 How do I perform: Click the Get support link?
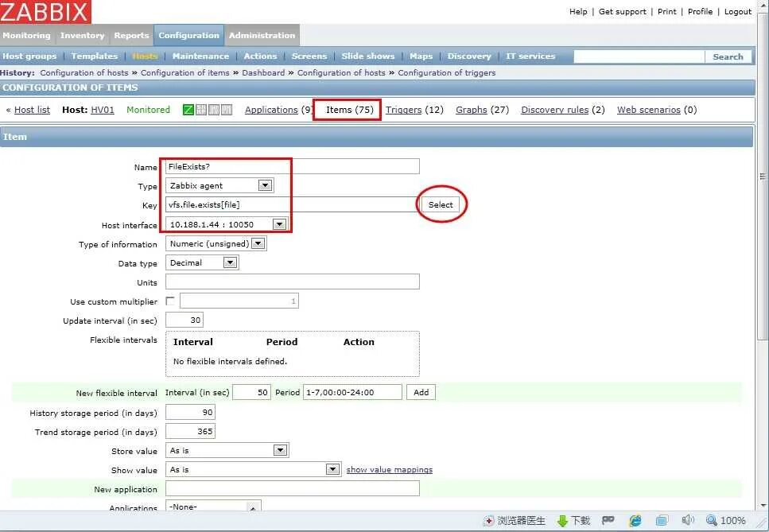coord(623,11)
